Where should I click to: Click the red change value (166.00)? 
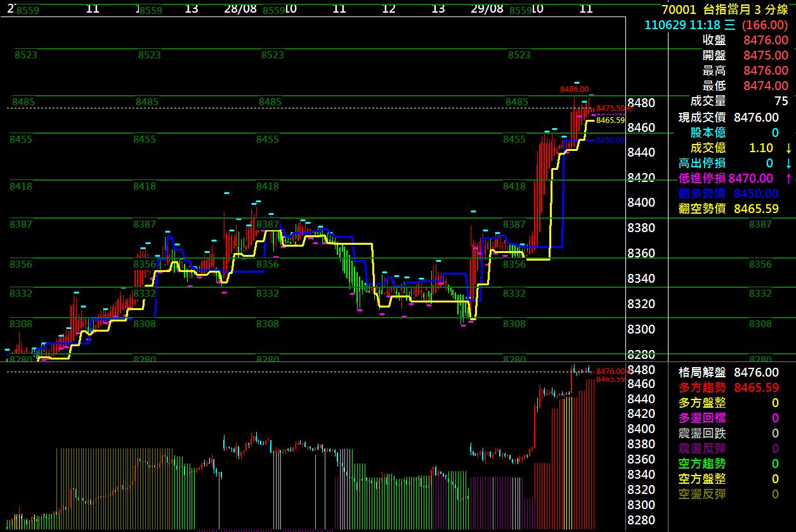pos(764,25)
